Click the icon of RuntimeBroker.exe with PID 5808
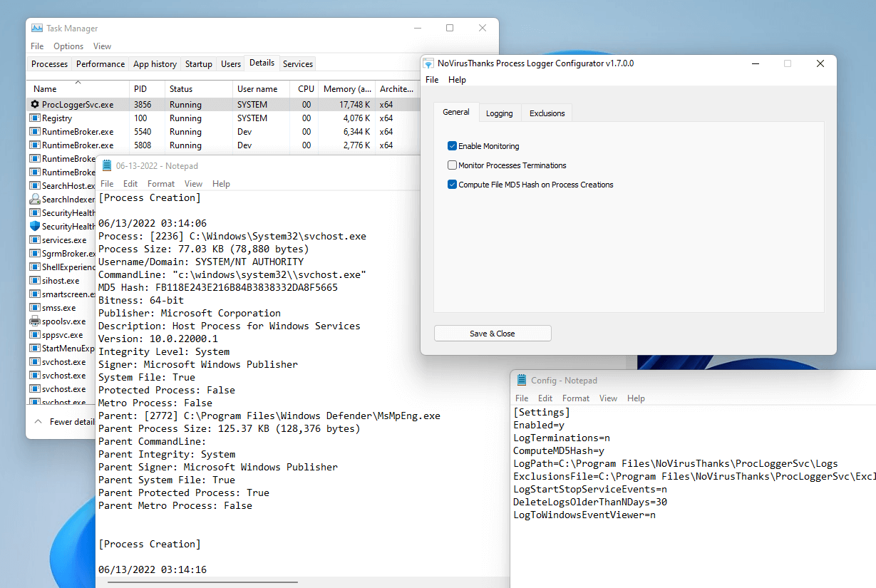 [x=35, y=145]
